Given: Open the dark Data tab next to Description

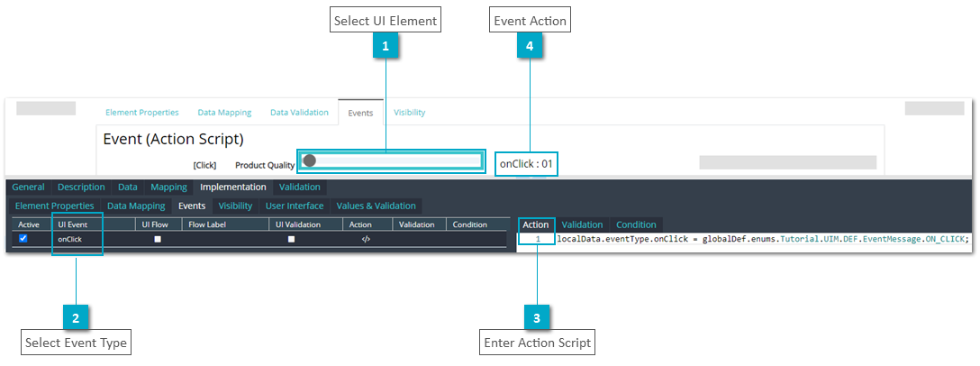Looking at the screenshot, I should (x=128, y=188).
